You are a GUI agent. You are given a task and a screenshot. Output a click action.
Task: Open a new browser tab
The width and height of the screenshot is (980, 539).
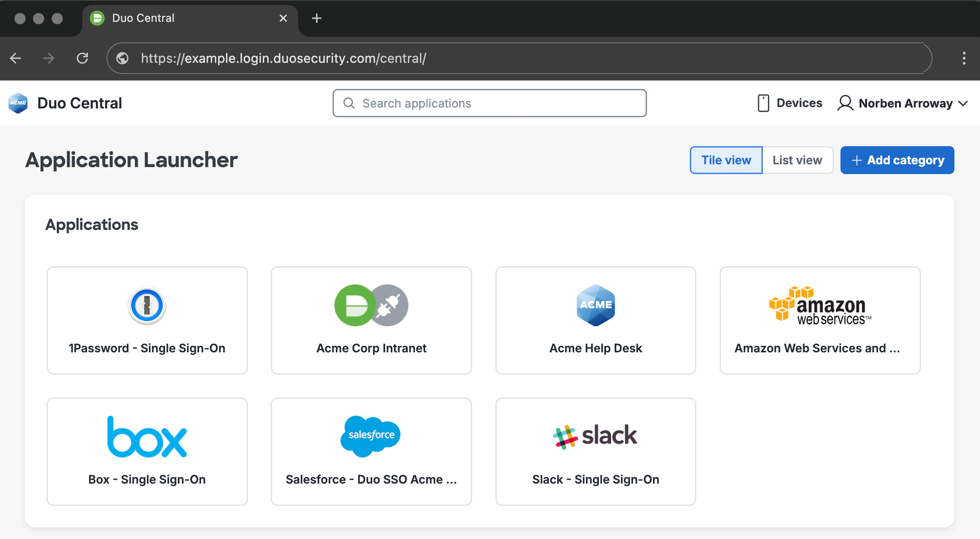pyautogui.click(x=316, y=18)
